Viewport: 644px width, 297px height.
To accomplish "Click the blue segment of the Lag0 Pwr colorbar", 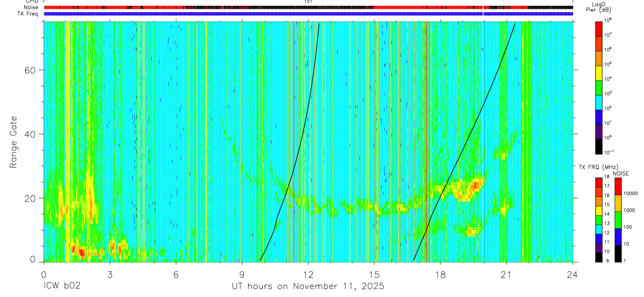I will click(598, 116).
